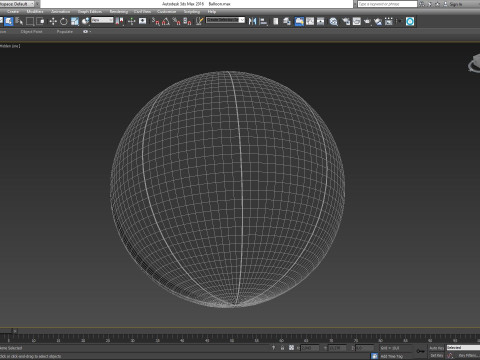
Task: Toggle Angle Snap
Action: (x=166, y=21)
